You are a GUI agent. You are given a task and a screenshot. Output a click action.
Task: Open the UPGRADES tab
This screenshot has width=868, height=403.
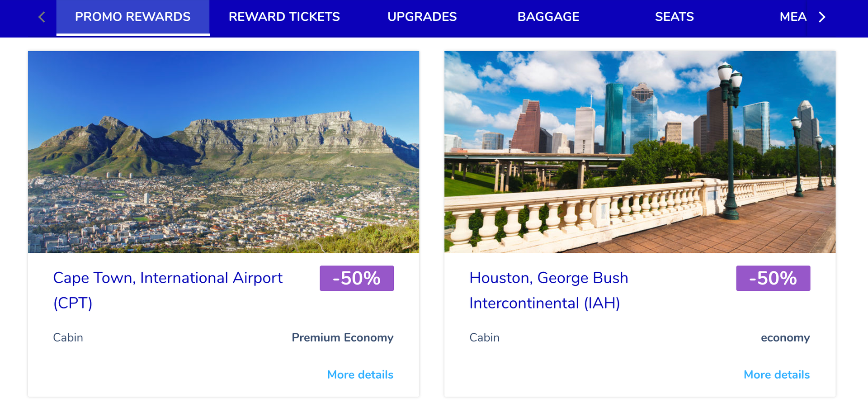pyautogui.click(x=421, y=17)
